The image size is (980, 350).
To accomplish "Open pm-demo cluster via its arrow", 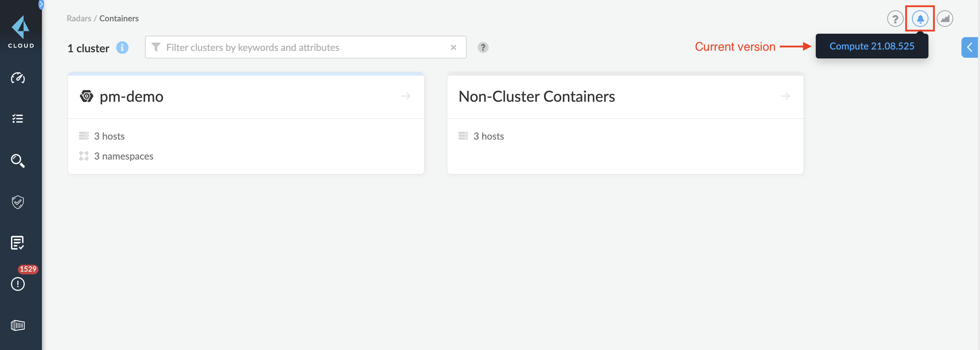I will 406,96.
